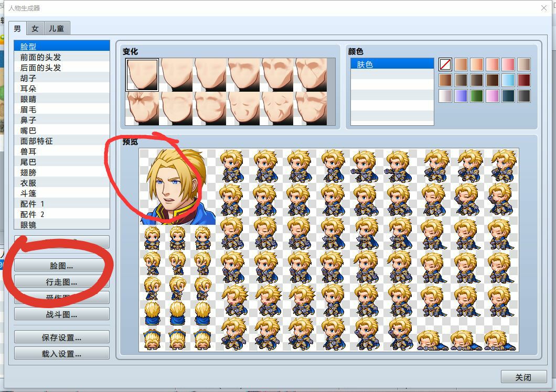
Task: Select 前面的头发 in the parts list
Action: tap(62, 57)
